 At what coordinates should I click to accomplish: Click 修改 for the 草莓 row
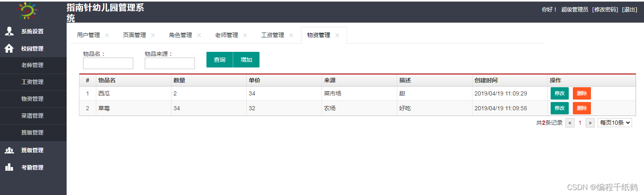click(560, 108)
